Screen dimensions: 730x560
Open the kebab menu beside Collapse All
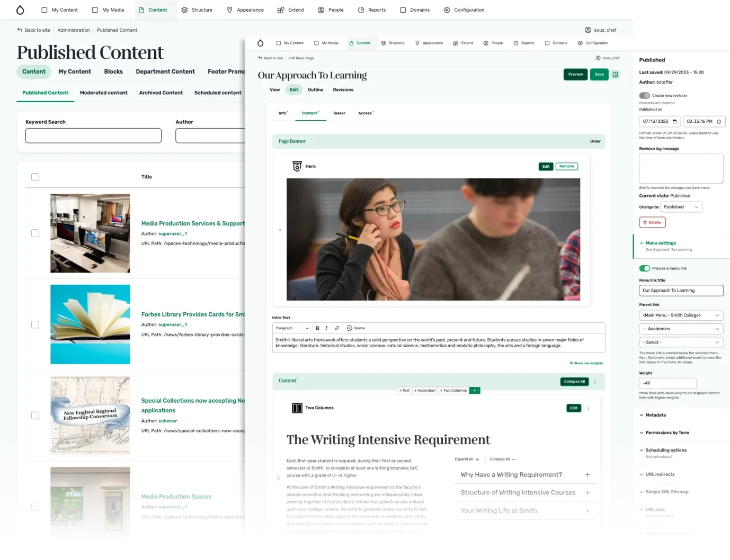pos(594,381)
